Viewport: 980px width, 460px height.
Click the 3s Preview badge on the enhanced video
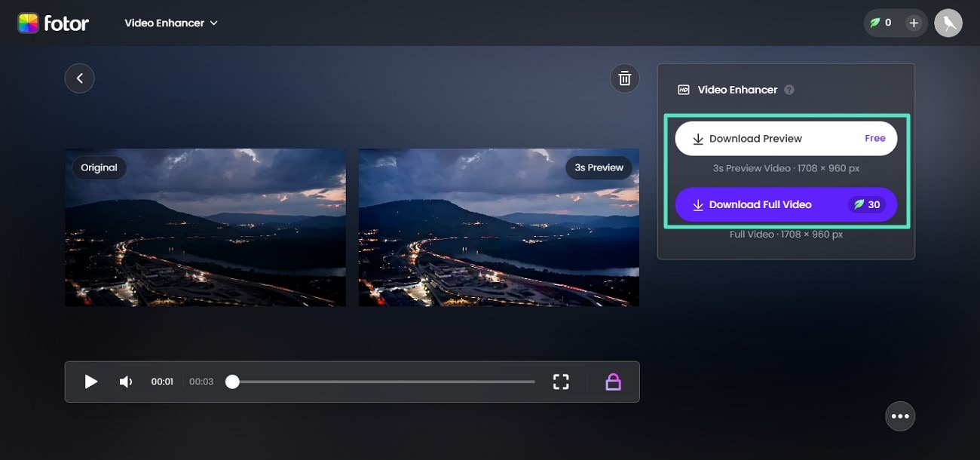599,167
